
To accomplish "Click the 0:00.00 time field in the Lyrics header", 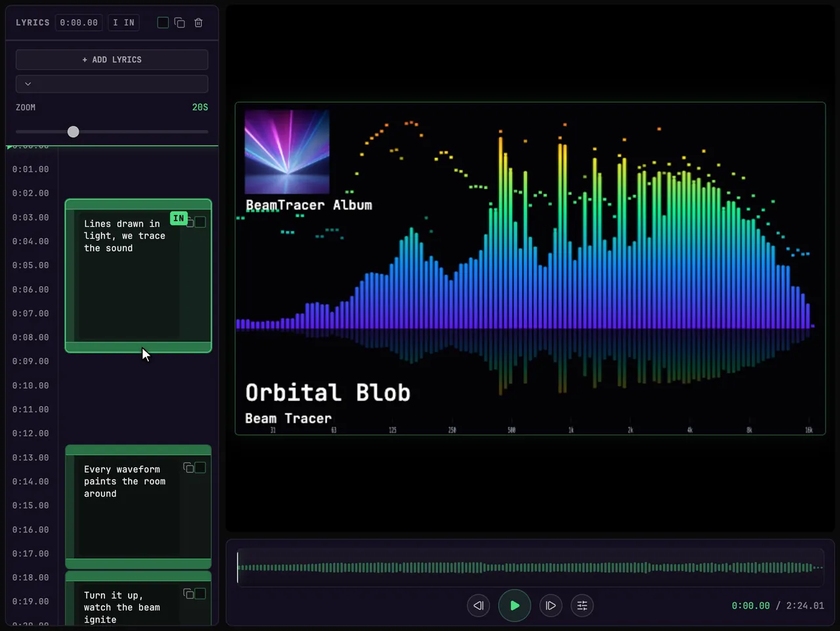I will (x=79, y=22).
